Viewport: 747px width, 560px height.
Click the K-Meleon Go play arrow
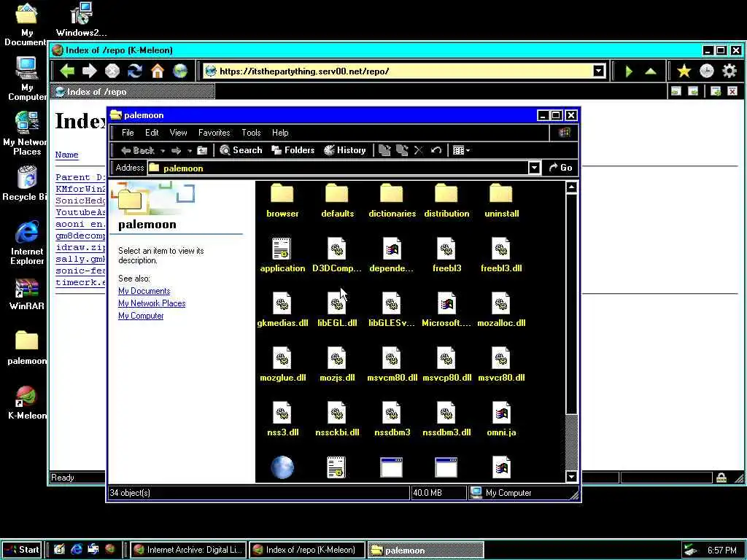(629, 71)
